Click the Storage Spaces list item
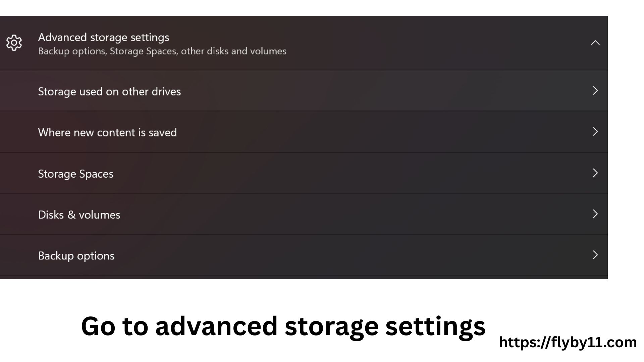The height and width of the screenshot is (362, 644). [75, 173]
